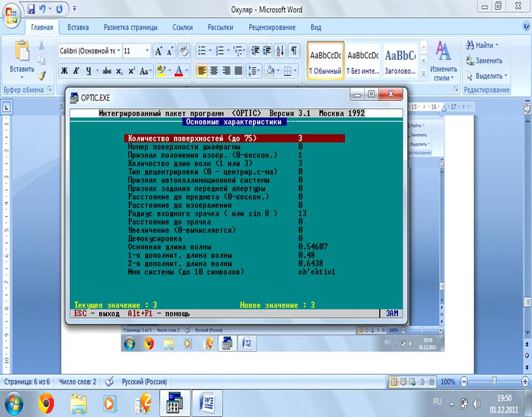Click the Office button in Word

tap(12, 13)
